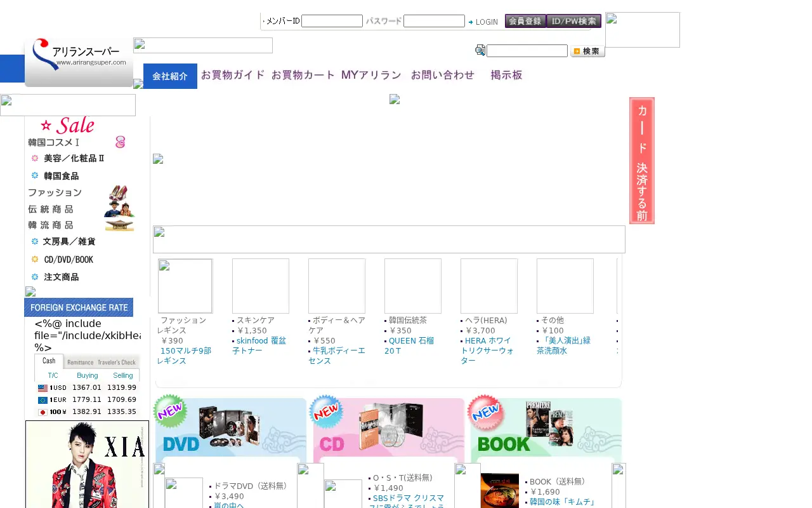
Task: Click the LOGIN button
Action: (483, 22)
